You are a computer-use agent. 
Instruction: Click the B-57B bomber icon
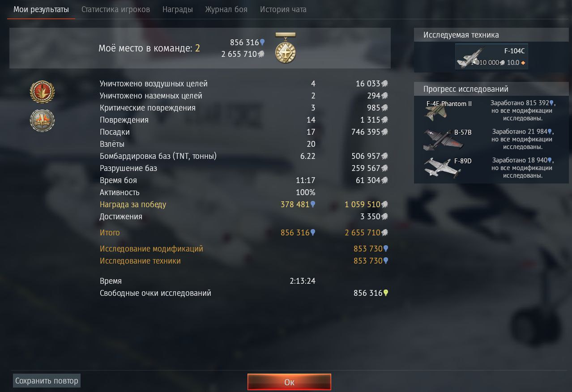438,140
